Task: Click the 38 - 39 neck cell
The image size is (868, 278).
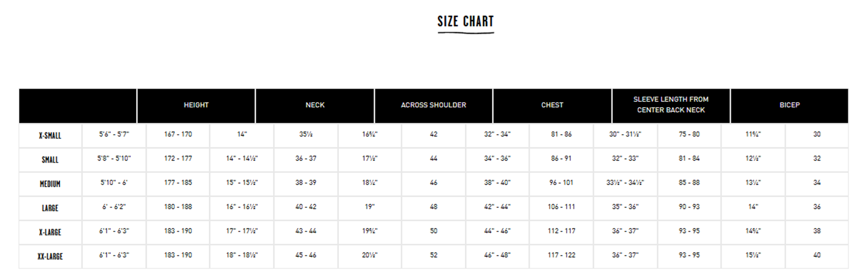Action: tap(306, 183)
